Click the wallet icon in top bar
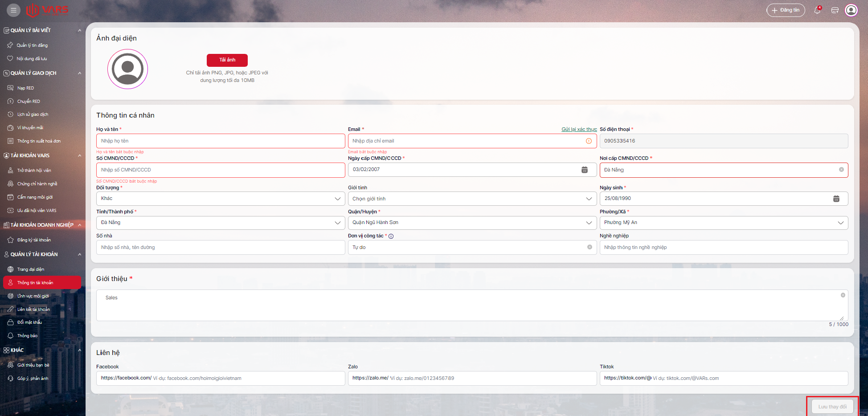The image size is (868, 416). 835,10
